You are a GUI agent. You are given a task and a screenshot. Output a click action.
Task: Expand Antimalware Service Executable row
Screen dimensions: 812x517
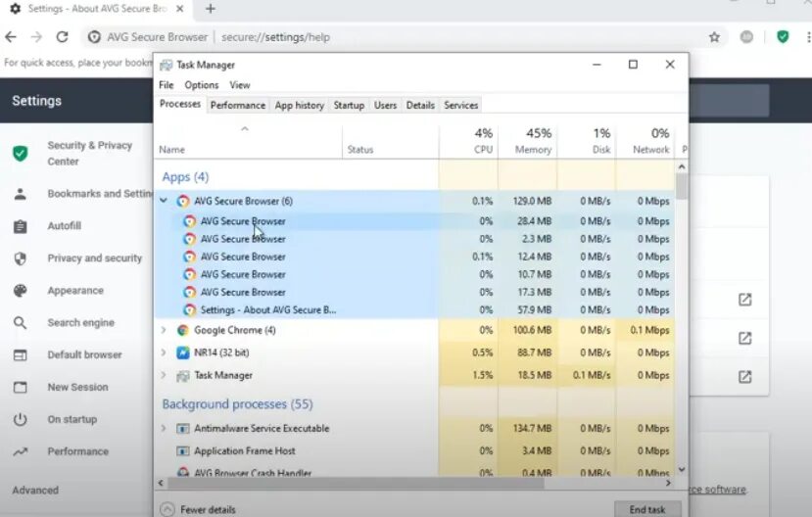[x=164, y=428]
